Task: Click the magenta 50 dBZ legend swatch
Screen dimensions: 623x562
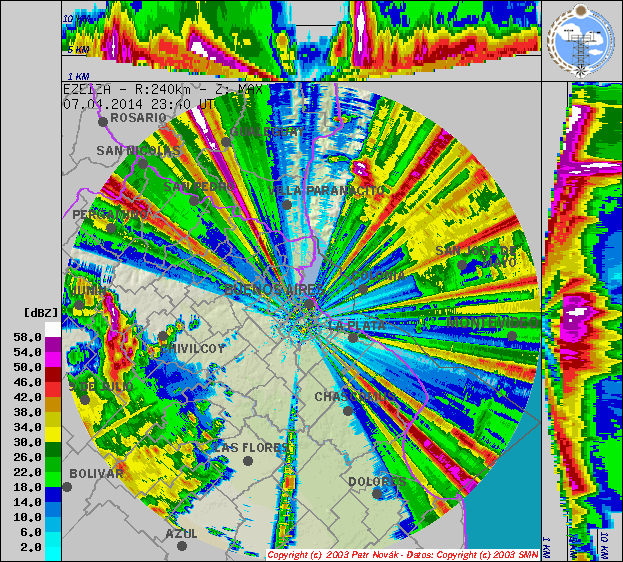Action: click(53, 360)
